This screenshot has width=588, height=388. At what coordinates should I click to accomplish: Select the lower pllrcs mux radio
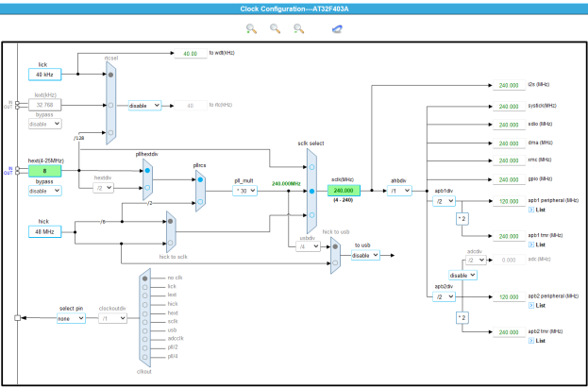200,201
